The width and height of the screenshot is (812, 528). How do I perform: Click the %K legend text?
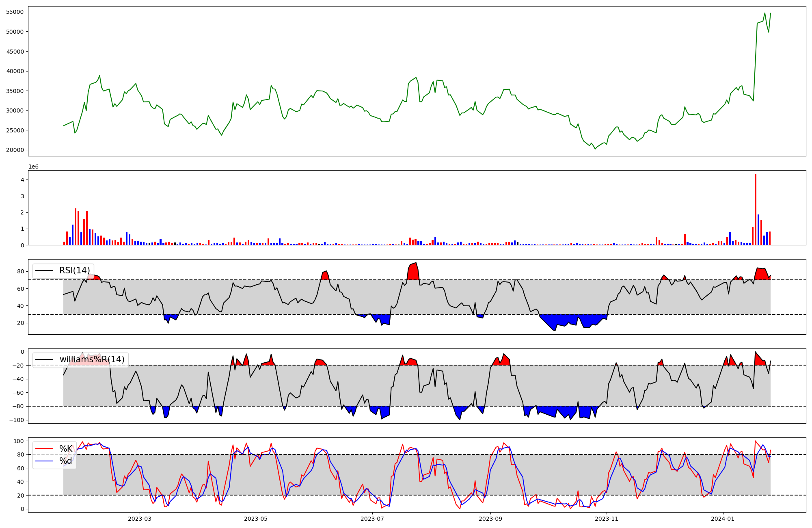tap(66, 449)
